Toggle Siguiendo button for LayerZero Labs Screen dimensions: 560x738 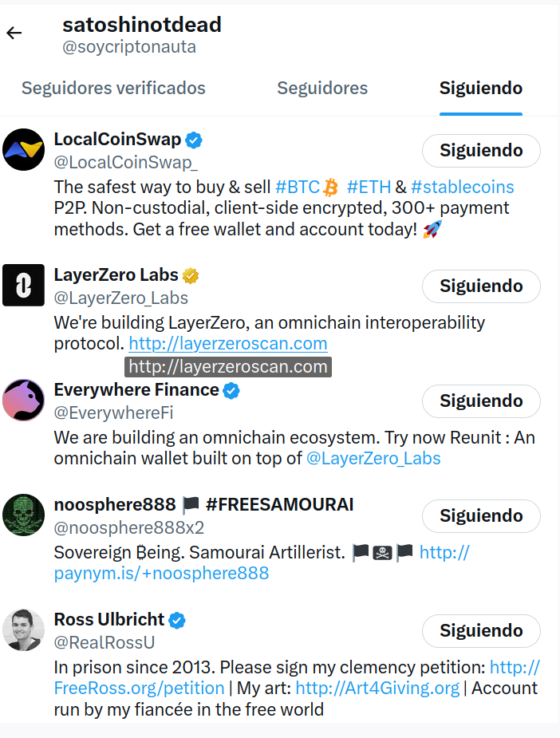click(x=481, y=286)
